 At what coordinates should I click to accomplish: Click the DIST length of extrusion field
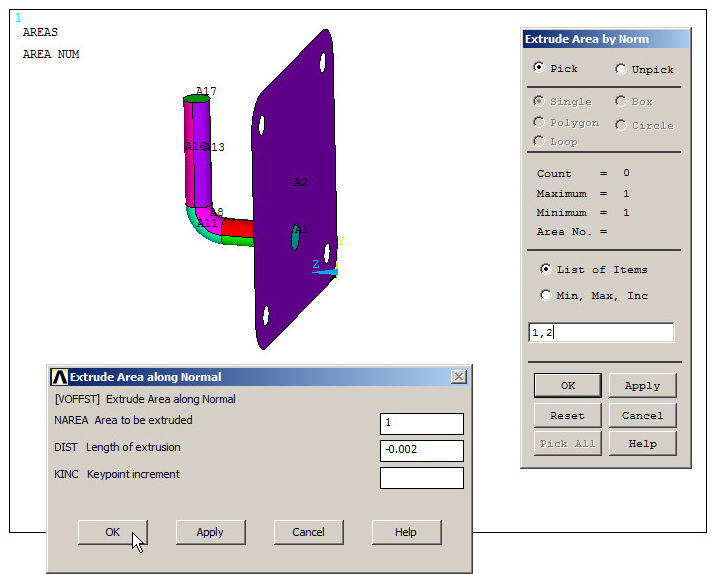[x=421, y=450]
